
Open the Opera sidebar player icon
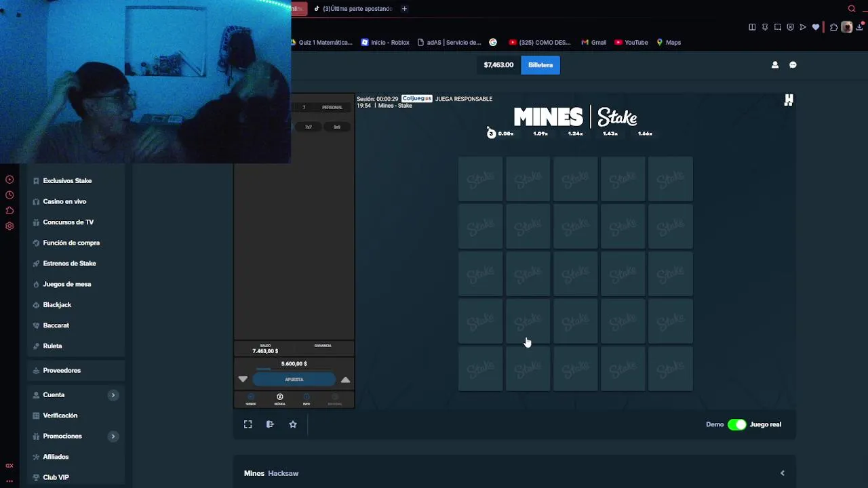click(9, 180)
